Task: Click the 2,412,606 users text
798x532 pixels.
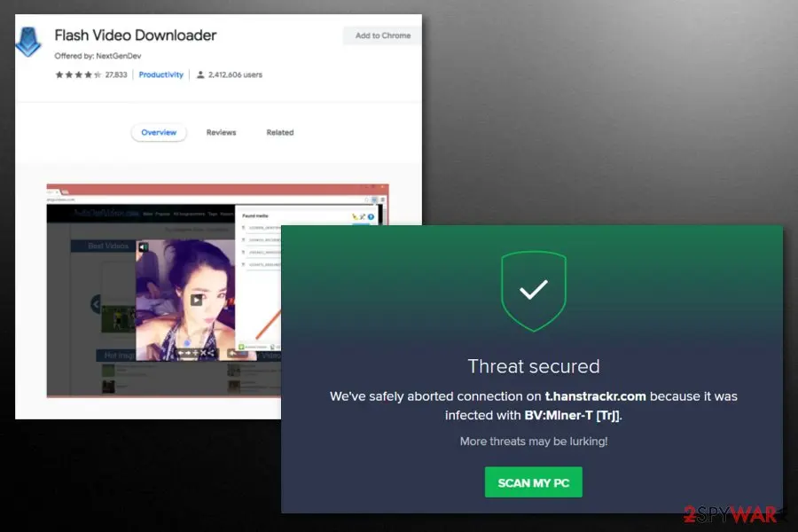Action: (235, 74)
